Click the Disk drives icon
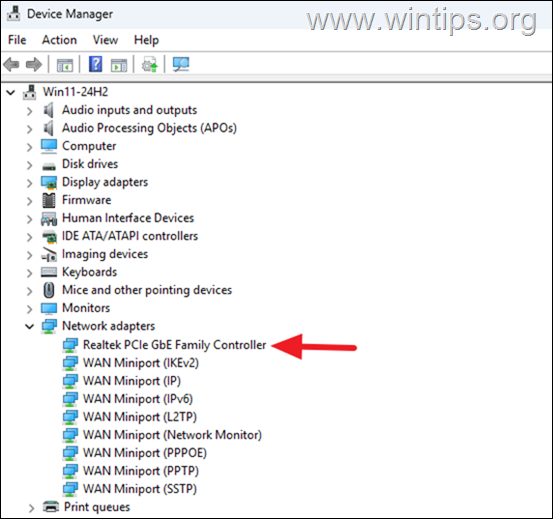This screenshot has height=519, width=553. click(49, 166)
